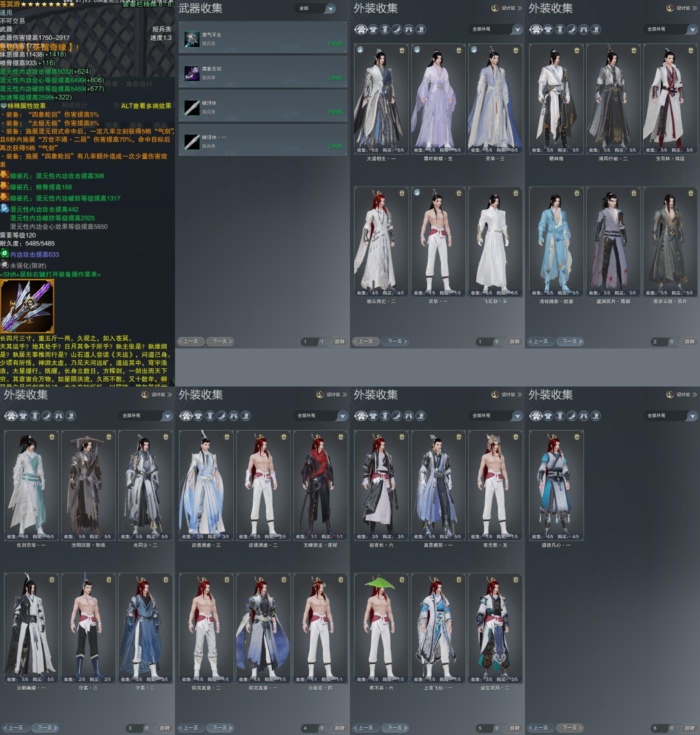Open 全部外观 dropdown in page 4 outfit panel
700x735 pixels.
[x=321, y=416]
